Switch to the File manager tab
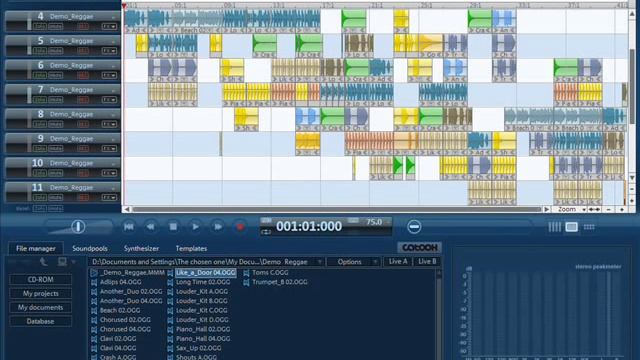Image resolution: width=640 pixels, height=360 pixels. [x=36, y=248]
